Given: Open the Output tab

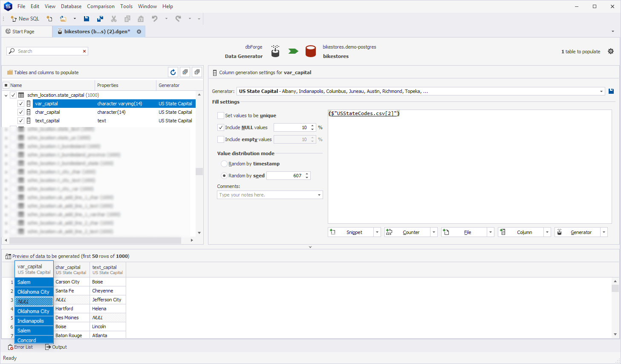Looking at the screenshot, I should 56,347.
